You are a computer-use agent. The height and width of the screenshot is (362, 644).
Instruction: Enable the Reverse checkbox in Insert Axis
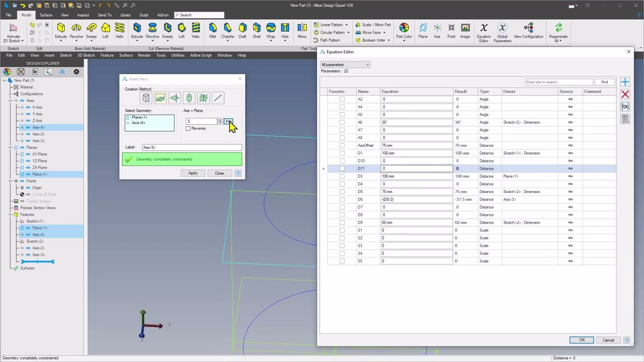click(188, 129)
